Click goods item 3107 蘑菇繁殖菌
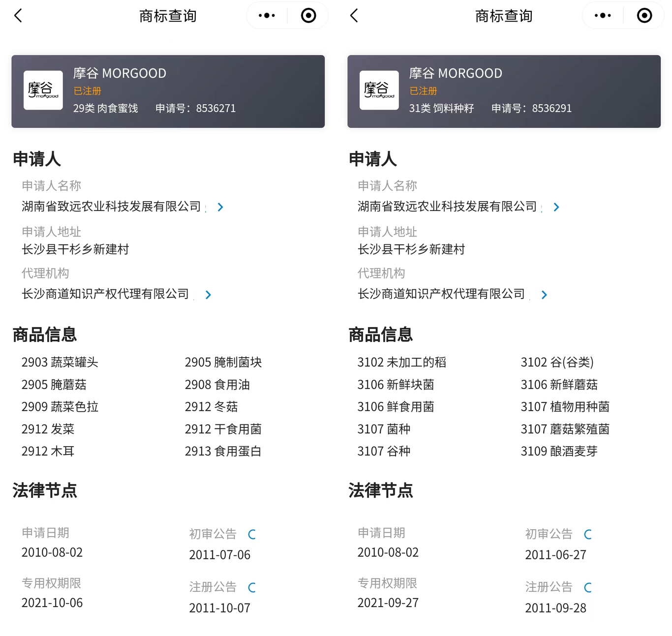 coord(565,429)
